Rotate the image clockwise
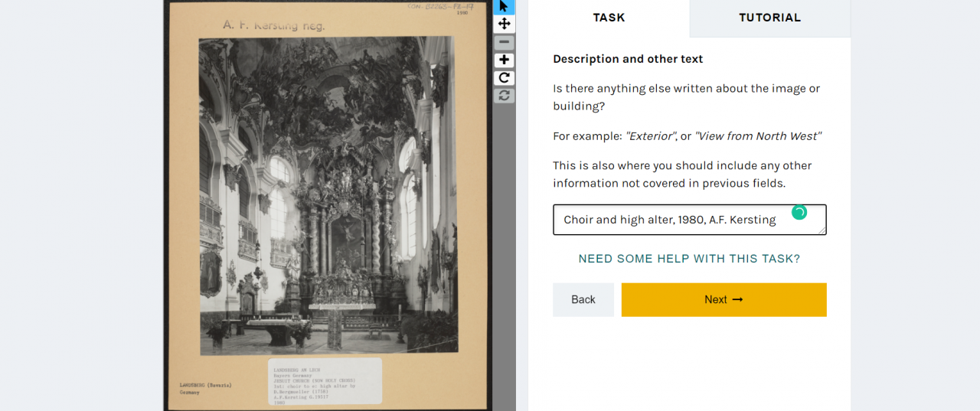The height and width of the screenshot is (411, 980). 504,78
